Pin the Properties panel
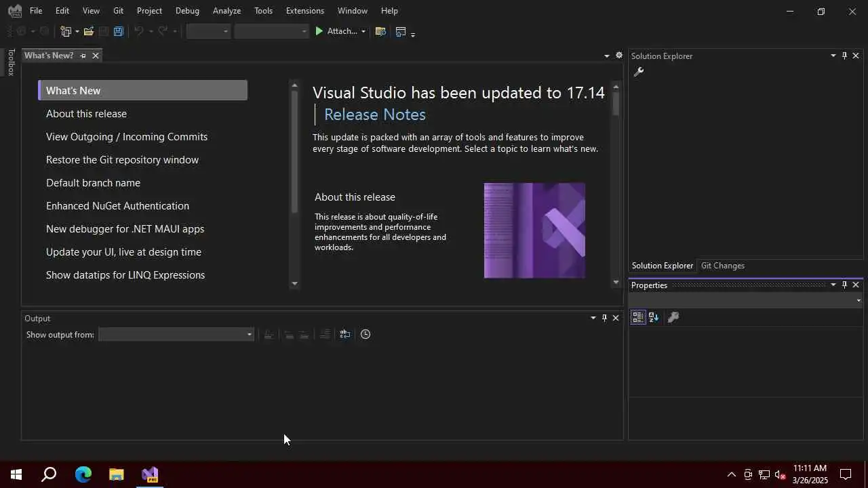868x488 pixels. (x=844, y=285)
